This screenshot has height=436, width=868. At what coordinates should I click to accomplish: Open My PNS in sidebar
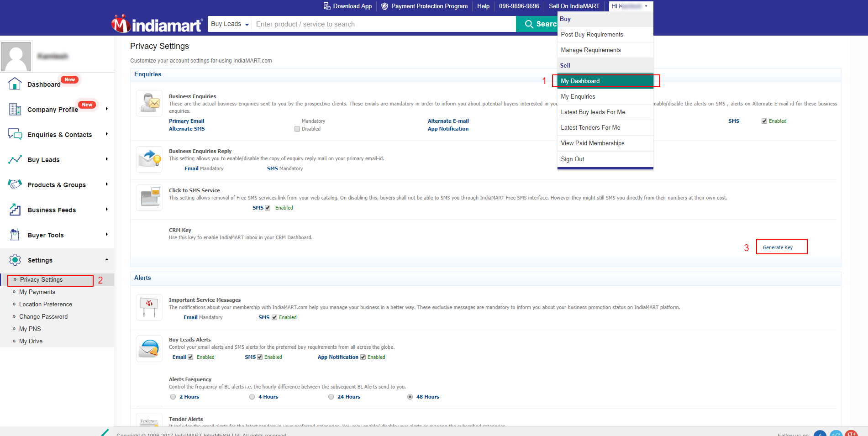[x=30, y=329]
